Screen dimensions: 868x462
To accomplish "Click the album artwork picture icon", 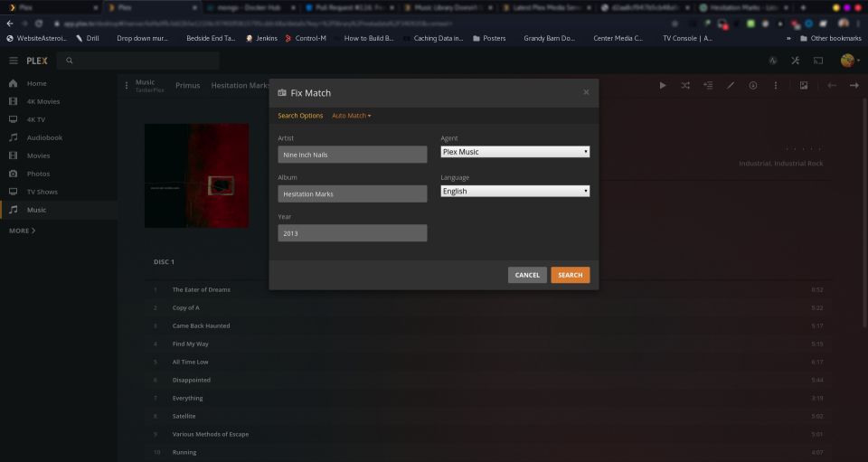I will (x=804, y=85).
